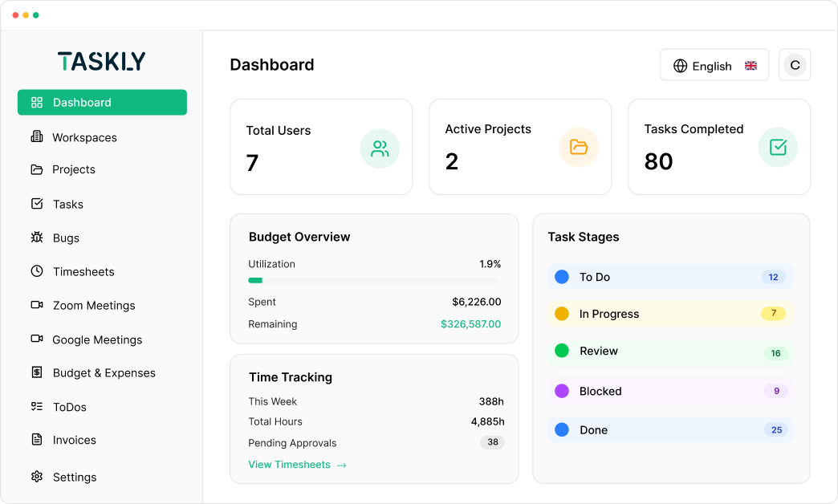838x504 pixels.
Task: Click the Tasks Completed number 80
Action: point(658,161)
